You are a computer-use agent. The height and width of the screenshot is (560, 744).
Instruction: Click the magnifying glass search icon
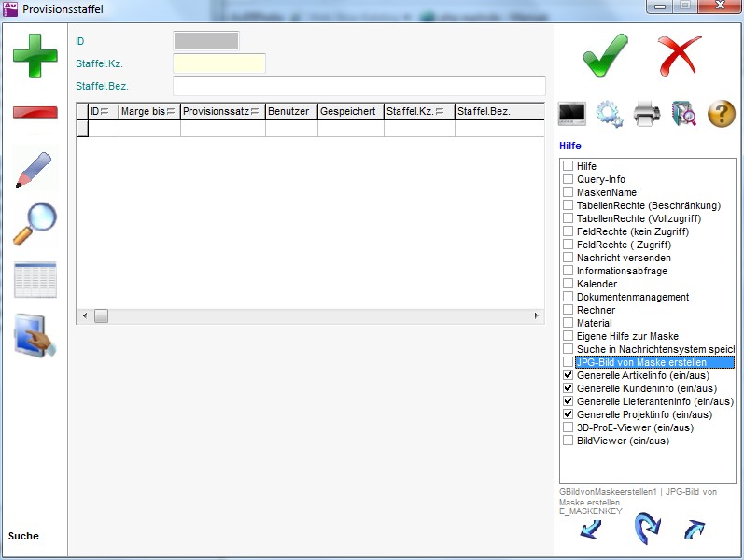click(35, 224)
